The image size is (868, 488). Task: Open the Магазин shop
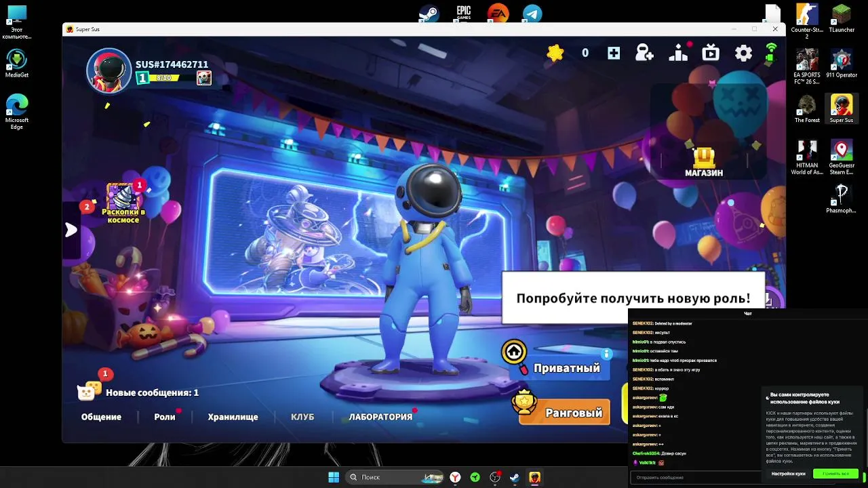[x=704, y=162]
